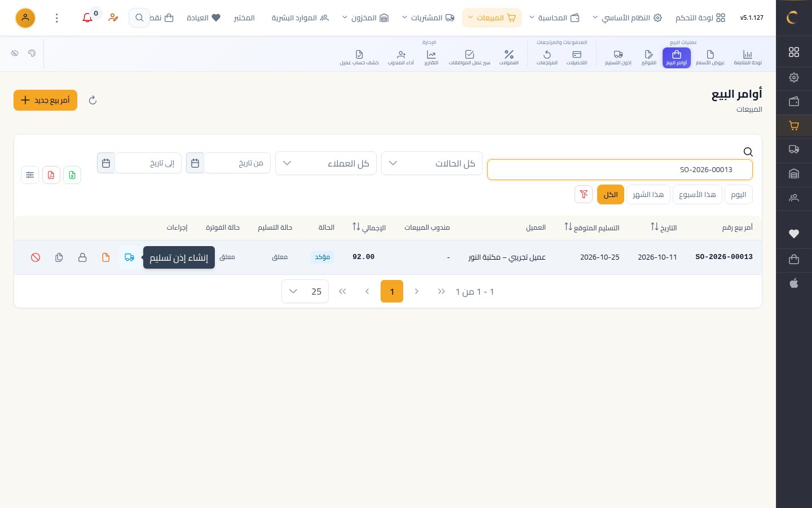Cancel the order with the red ban icon
Screen dimensions: 812x508
pos(36,257)
